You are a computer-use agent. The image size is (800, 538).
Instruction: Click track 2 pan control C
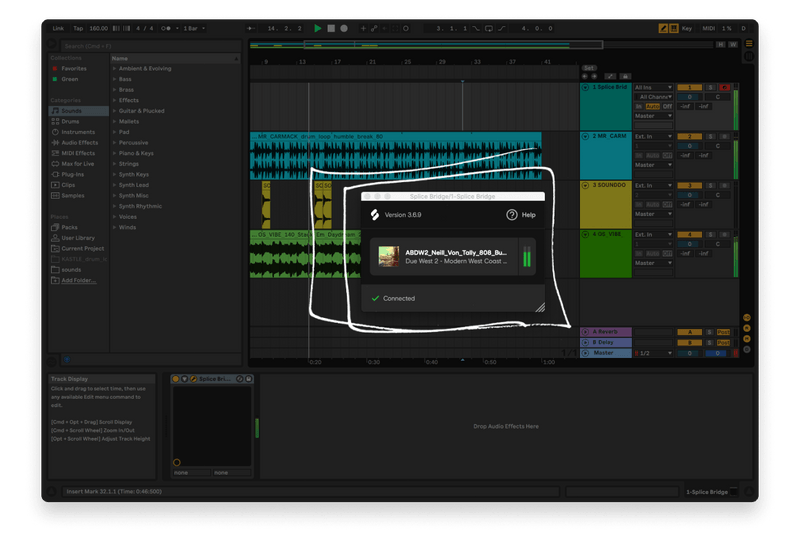[717, 146]
